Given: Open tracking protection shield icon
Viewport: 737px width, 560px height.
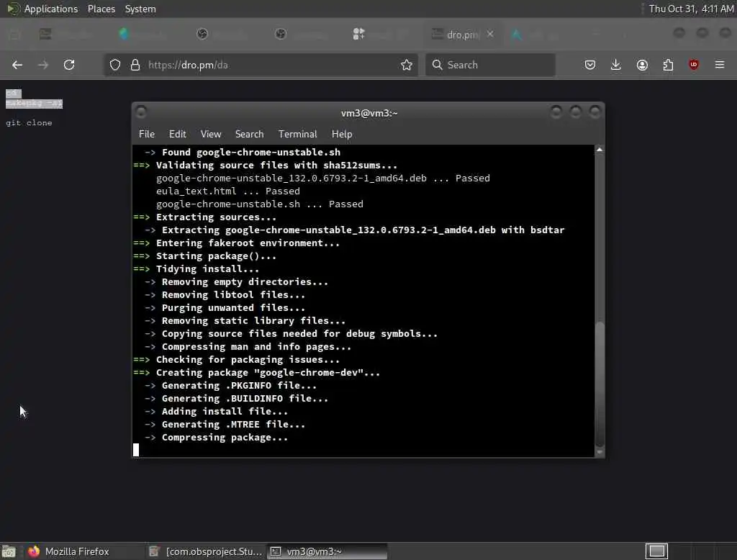Looking at the screenshot, I should pyautogui.click(x=115, y=65).
